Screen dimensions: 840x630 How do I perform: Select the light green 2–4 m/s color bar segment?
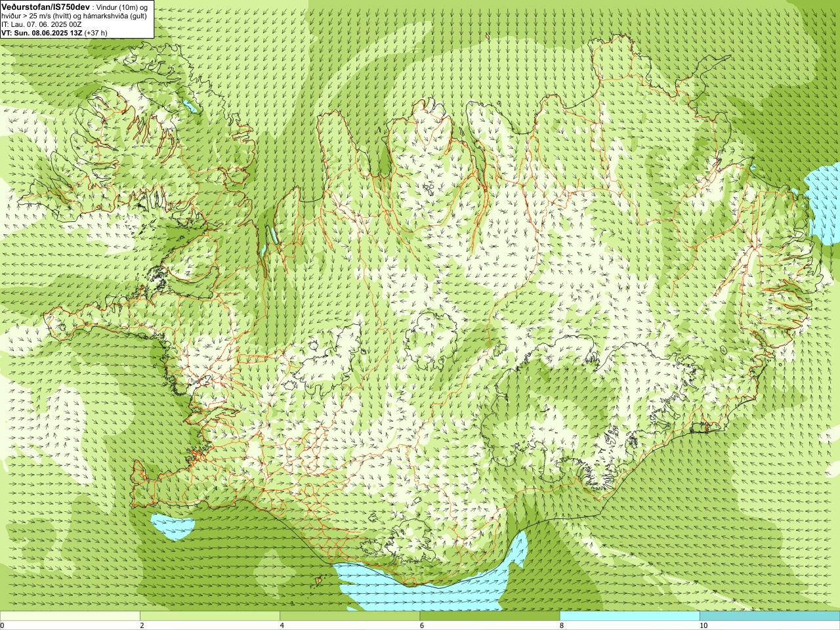click(210, 616)
